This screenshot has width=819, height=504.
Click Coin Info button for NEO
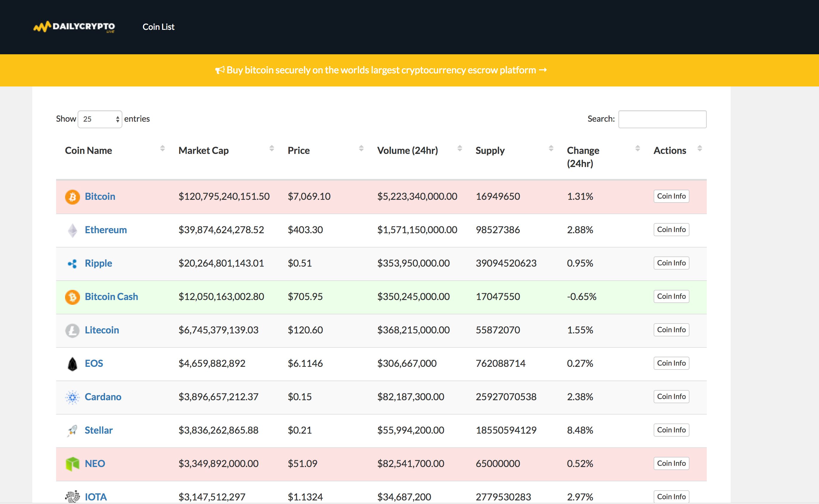tap(671, 463)
